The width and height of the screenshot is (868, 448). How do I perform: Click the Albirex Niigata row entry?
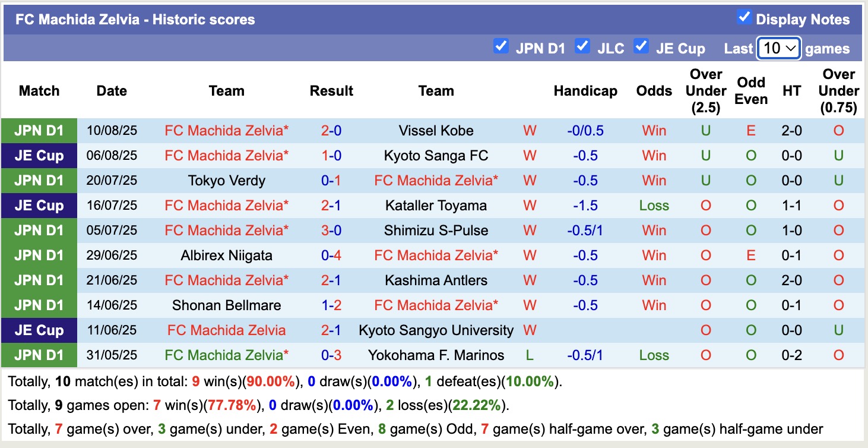point(226,255)
